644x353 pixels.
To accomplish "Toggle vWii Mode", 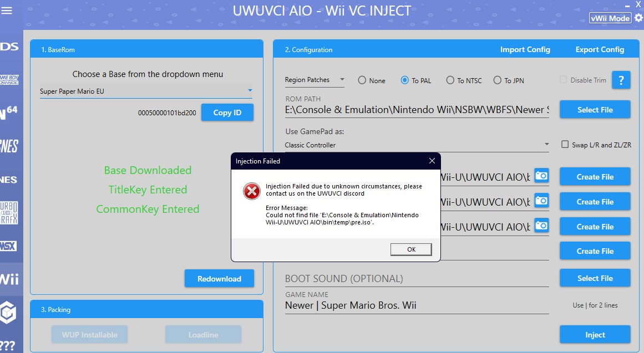I will tap(610, 18).
